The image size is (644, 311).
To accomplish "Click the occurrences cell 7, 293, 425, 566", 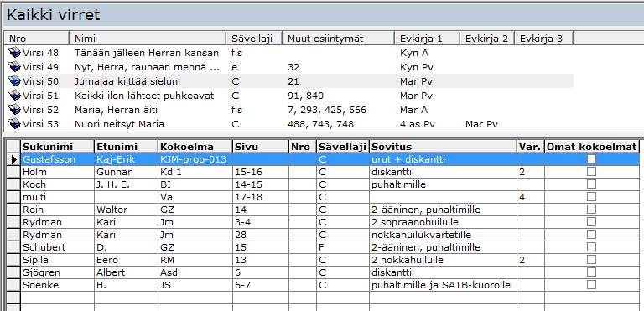I will (x=327, y=110).
